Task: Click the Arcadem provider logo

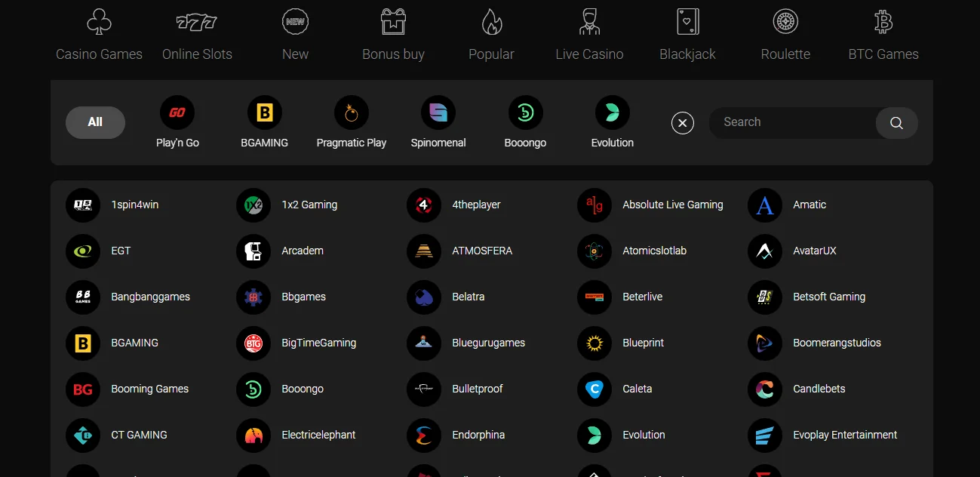Action: coord(253,251)
